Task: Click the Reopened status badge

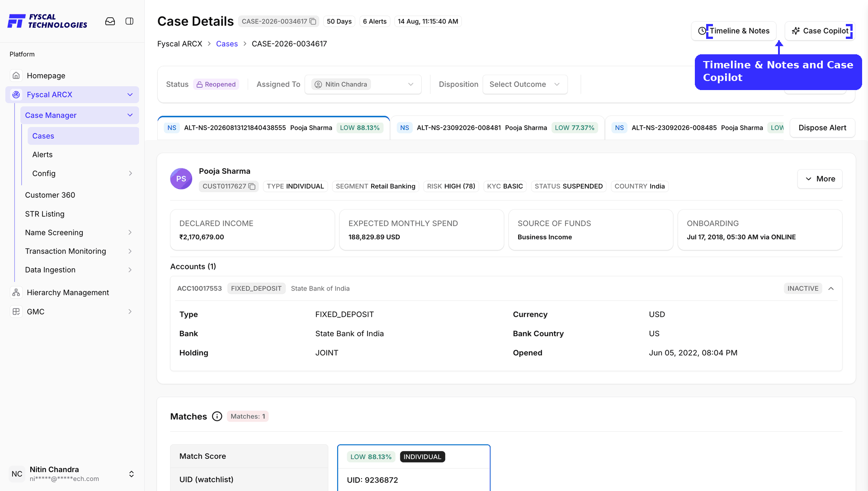Action: pos(216,84)
